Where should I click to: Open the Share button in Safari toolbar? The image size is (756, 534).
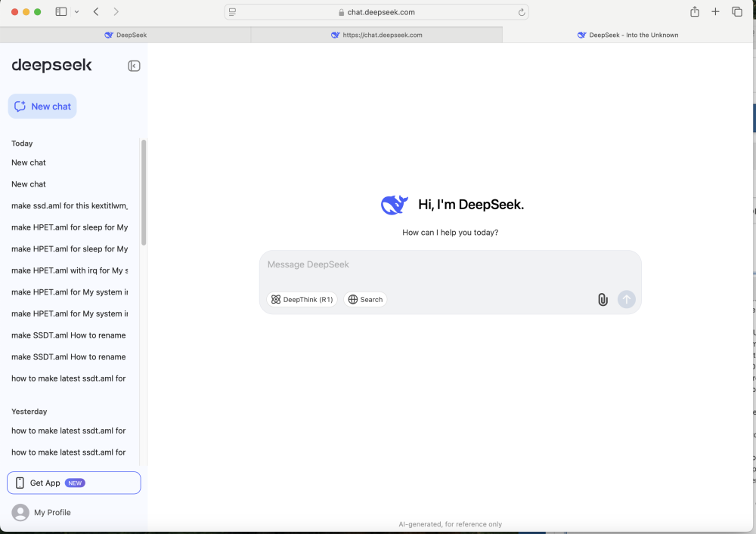click(694, 11)
